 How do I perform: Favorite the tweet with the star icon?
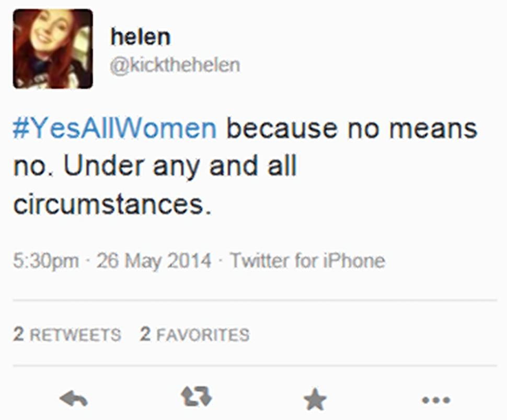coord(315,401)
